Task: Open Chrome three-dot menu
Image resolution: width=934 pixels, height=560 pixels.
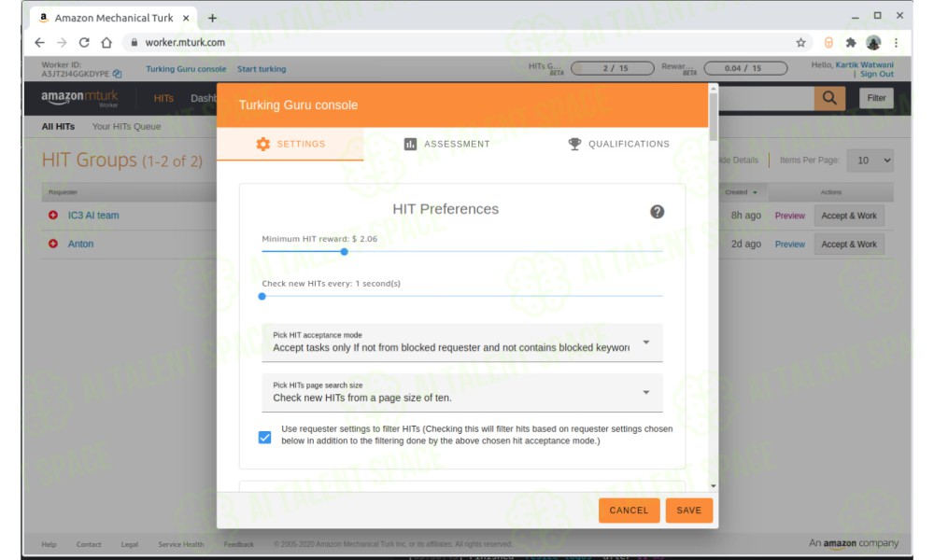Action: click(x=896, y=42)
